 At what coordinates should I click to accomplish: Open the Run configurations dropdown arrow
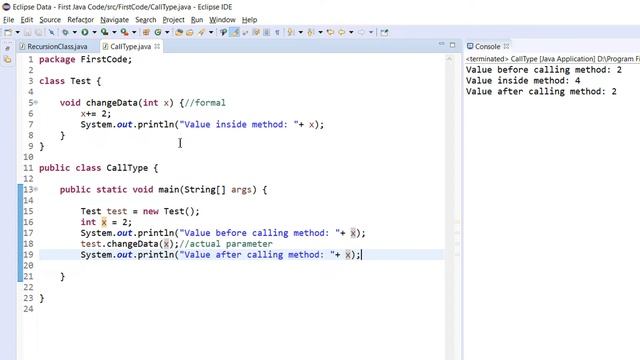pos(94,32)
